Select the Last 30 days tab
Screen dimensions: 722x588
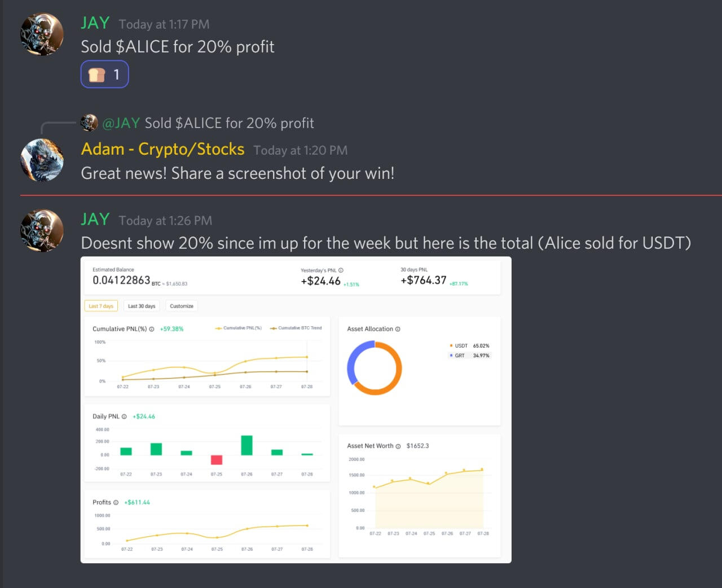point(142,306)
